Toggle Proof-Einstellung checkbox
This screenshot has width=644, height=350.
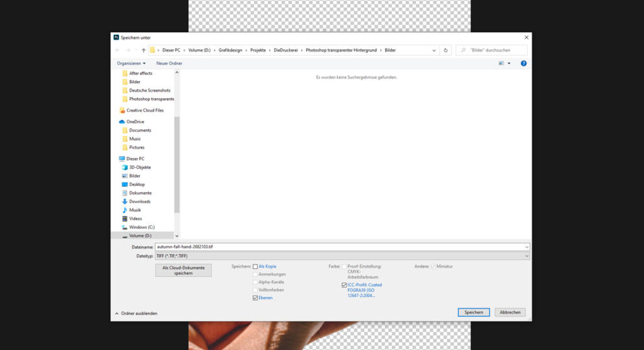coord(344,266)
